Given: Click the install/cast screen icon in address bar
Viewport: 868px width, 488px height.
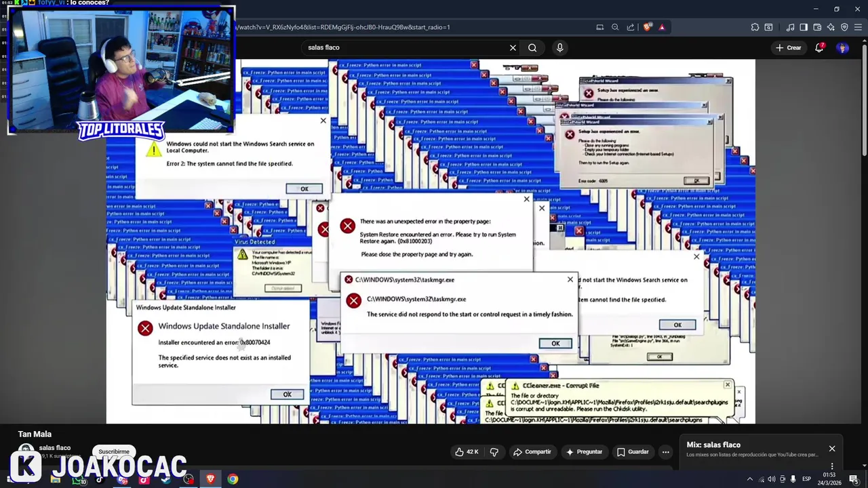Looking at the screenshot, I should click(599, 27).
